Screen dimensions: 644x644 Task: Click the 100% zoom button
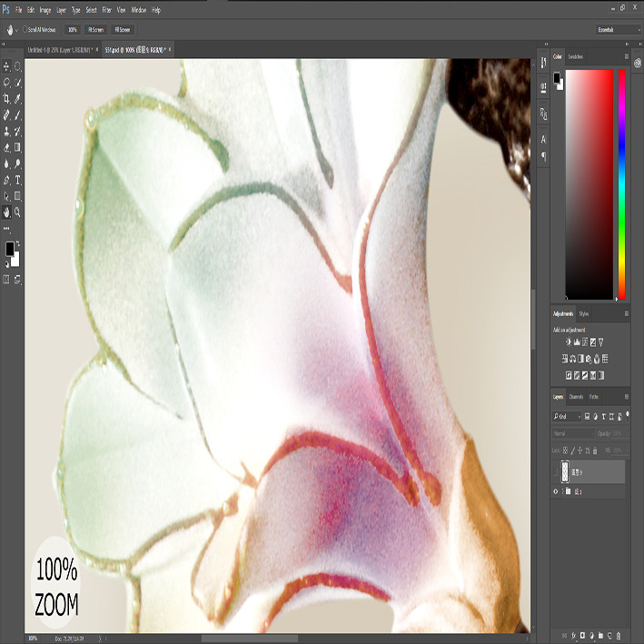pos(73,30)
